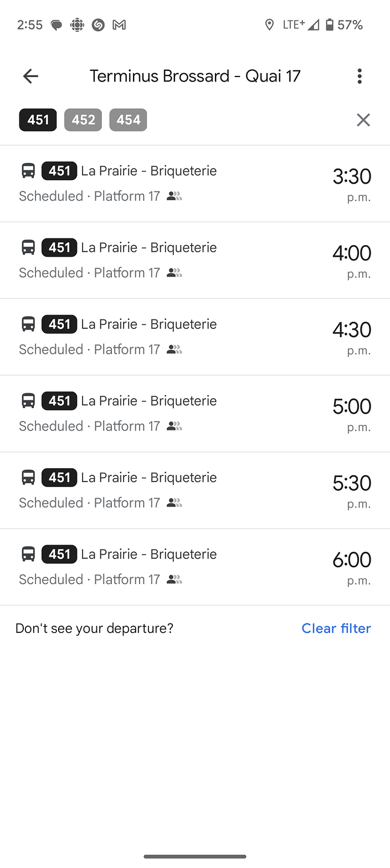Close the route filter with X icon
This screenshot has height=868, width=390.
pyautogui.click(x=363, y=120)
